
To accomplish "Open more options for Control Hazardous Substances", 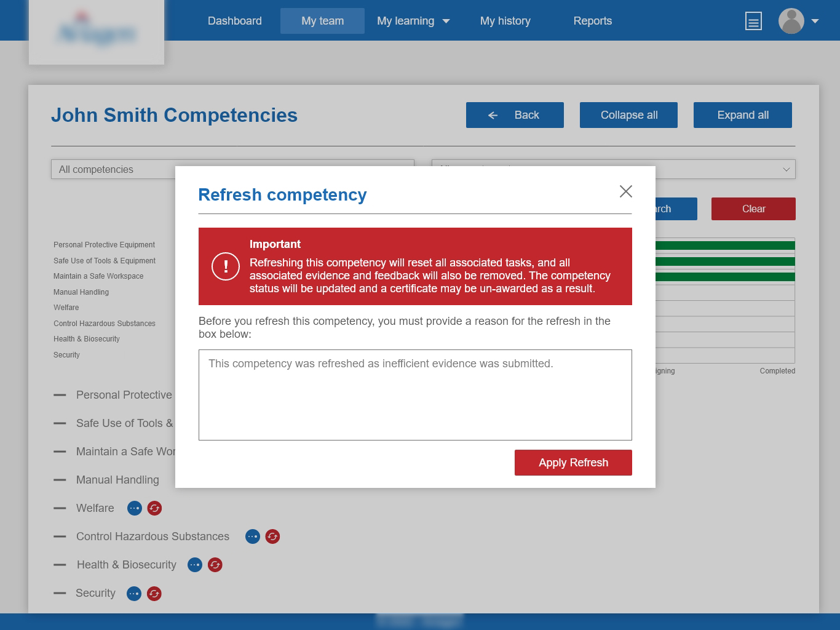I will tap(253, 536).
